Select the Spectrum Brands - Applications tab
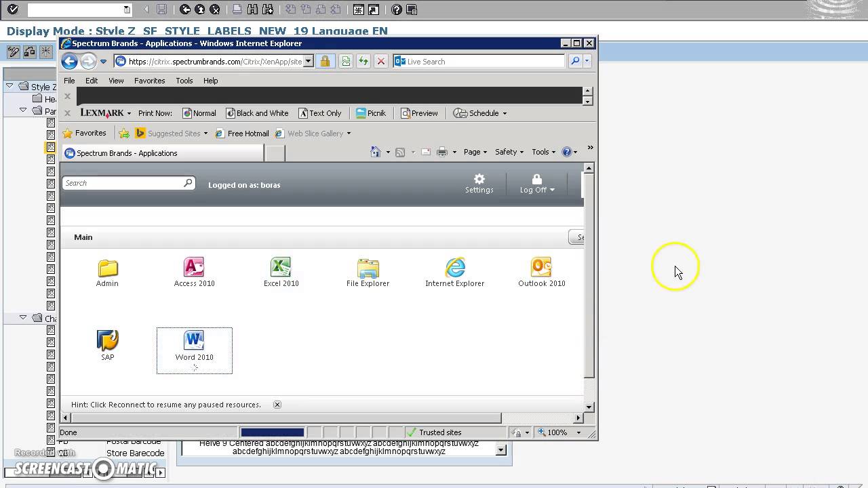The image size is (868, 488). [162, 153]
